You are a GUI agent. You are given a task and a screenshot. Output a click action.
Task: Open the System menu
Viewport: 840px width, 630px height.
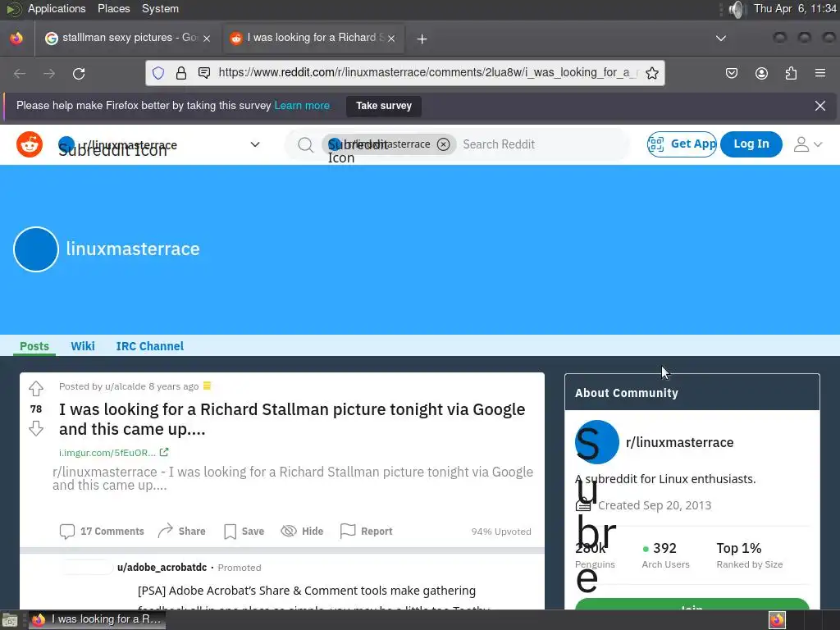pyautogui.click(x=160, y=8)
